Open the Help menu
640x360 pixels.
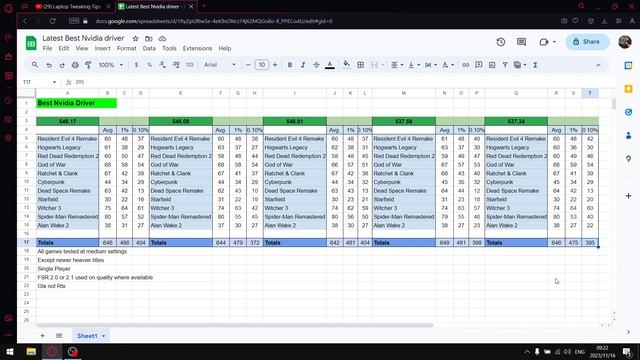pyautogui.click(x=224, y=48)
